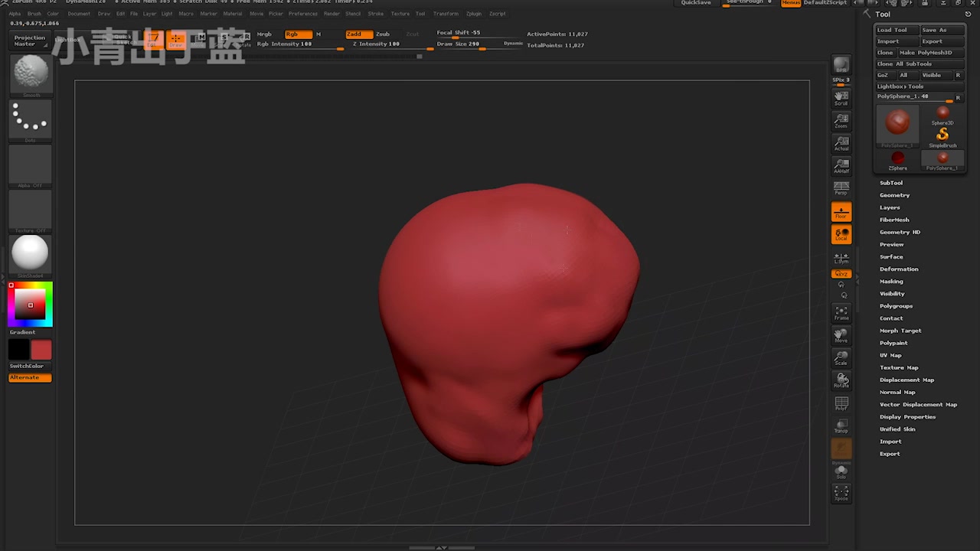Select the Scroll canvas tool
980x551 pixels.
[x=841, y=98]
